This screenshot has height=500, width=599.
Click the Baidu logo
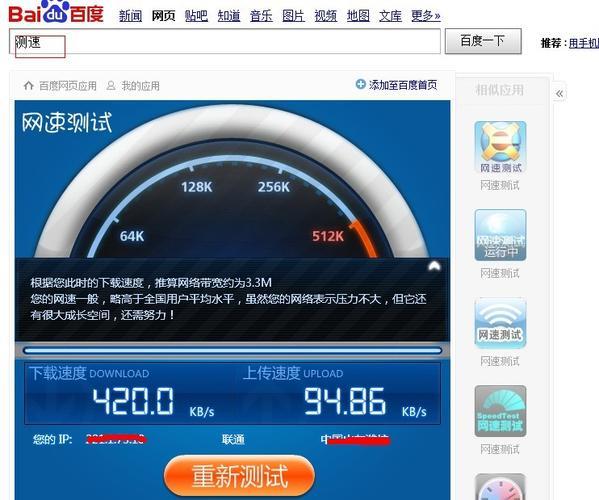[56, 12]
